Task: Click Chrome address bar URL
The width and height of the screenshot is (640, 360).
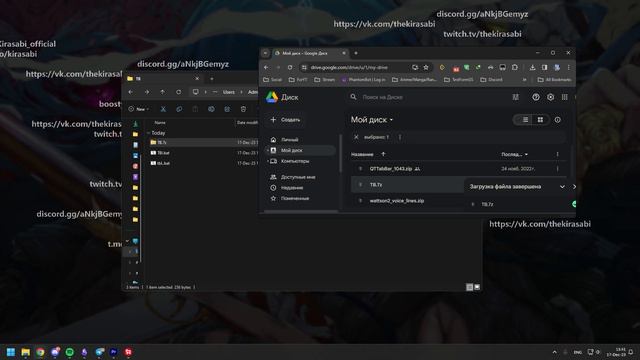Action: pos(349,67)
